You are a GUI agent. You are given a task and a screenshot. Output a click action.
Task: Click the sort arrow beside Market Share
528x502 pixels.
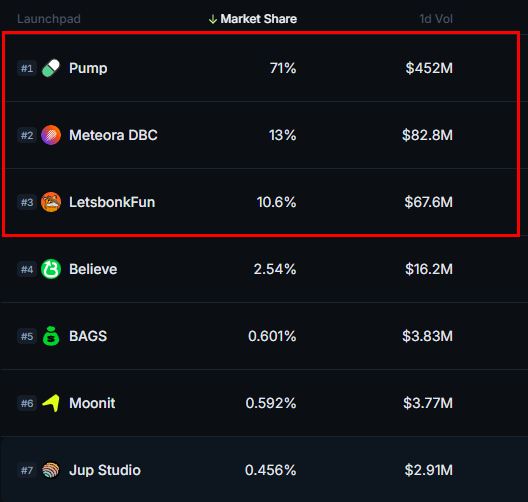pyautogui.click(x=212, y=19)
